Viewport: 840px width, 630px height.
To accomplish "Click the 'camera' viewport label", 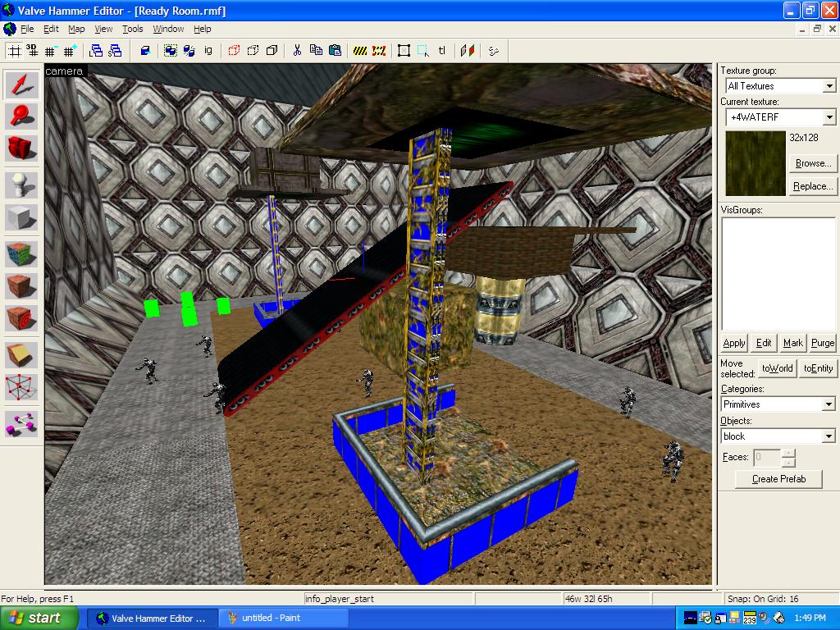I will 64,71.
